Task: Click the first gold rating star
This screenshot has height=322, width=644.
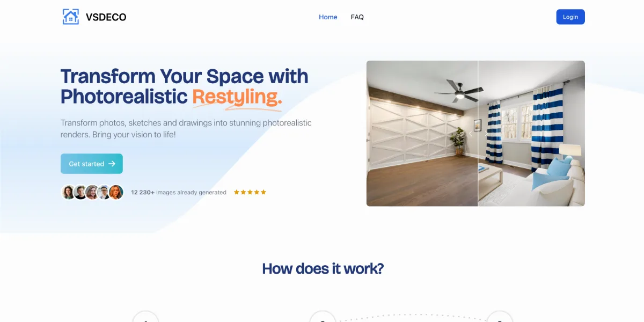Action: (x=237, y=192)
